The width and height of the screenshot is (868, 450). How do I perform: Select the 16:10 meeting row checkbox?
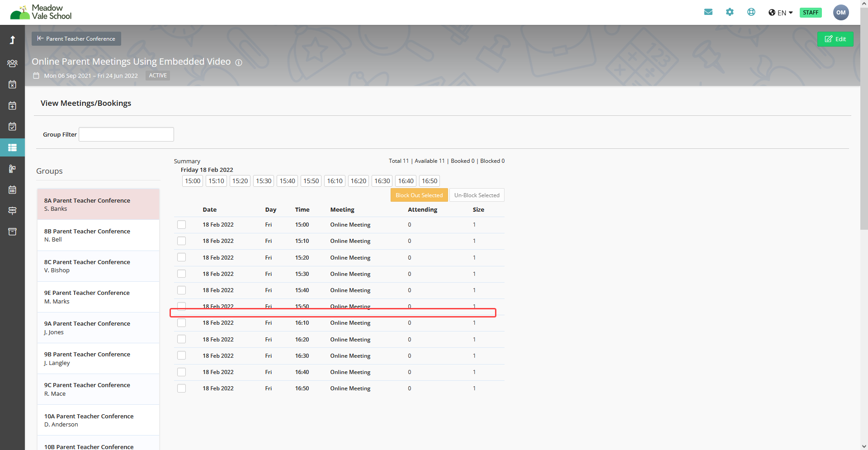[181, 323]
